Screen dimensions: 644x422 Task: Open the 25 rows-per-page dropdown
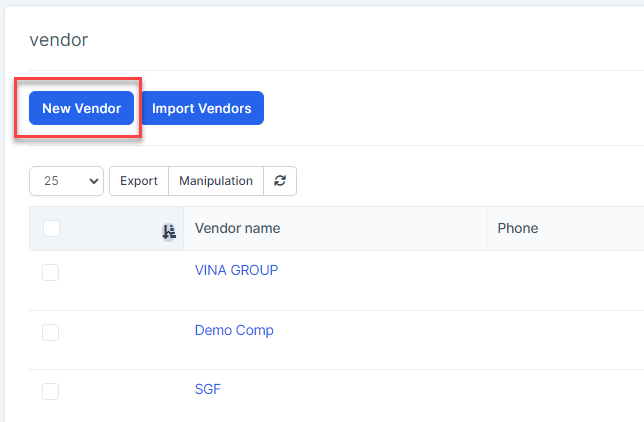click(67, 181)
